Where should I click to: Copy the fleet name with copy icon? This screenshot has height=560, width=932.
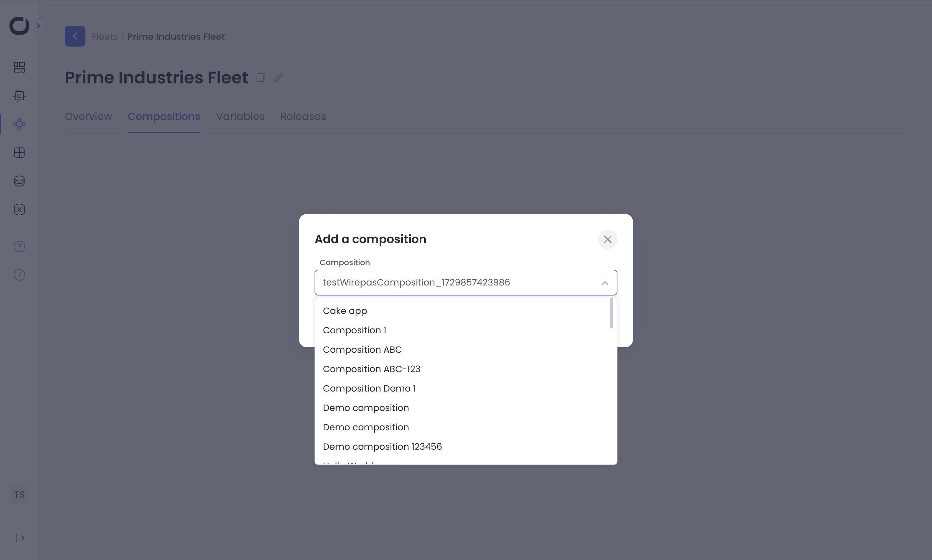(x=261, y=78)
